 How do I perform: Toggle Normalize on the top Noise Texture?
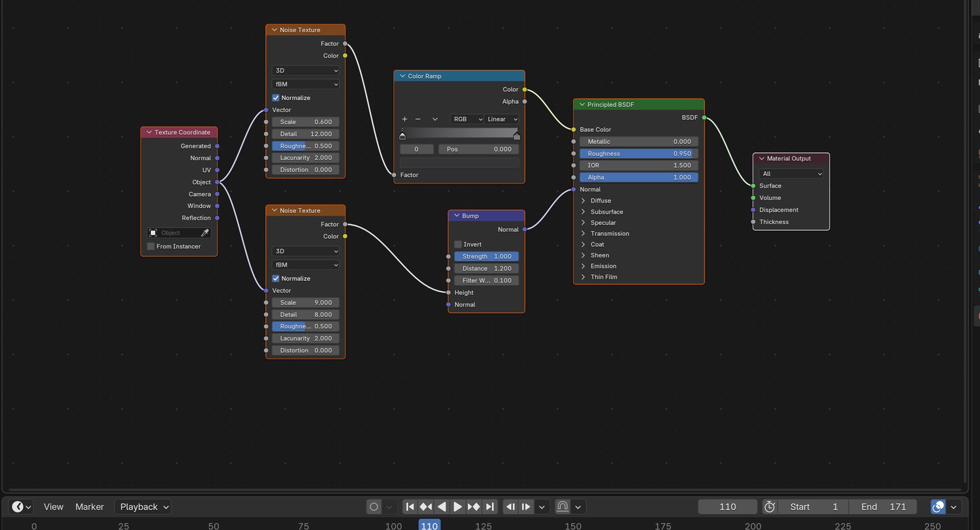276,98
